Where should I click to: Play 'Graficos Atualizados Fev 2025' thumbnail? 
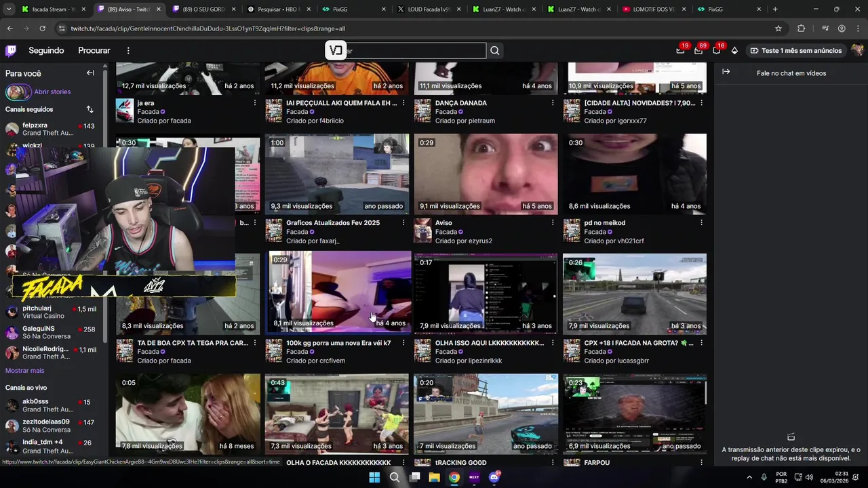tap(337, 174)
